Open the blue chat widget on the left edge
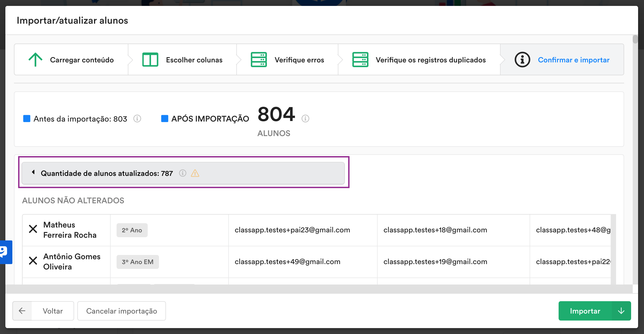Viewport: 644px width, 334px height. (6, 252)
